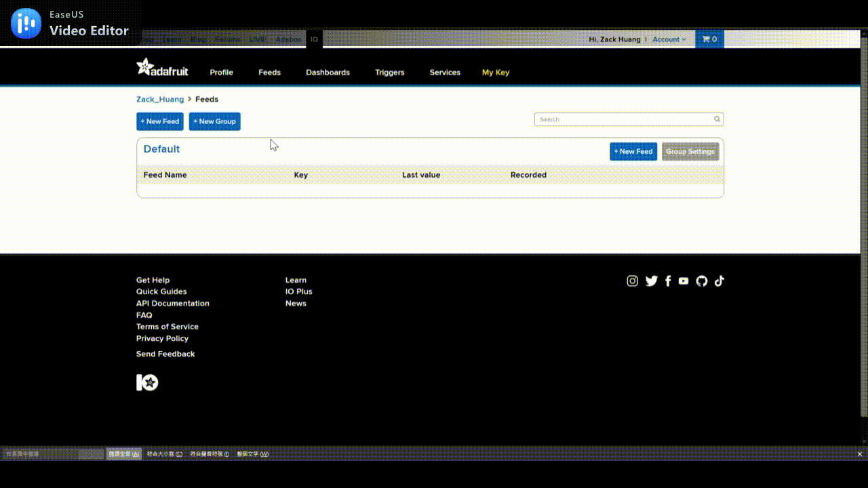Screen dimensions: 868x488
Task: Open the shopping cart icon
Action: coord(709,39)
